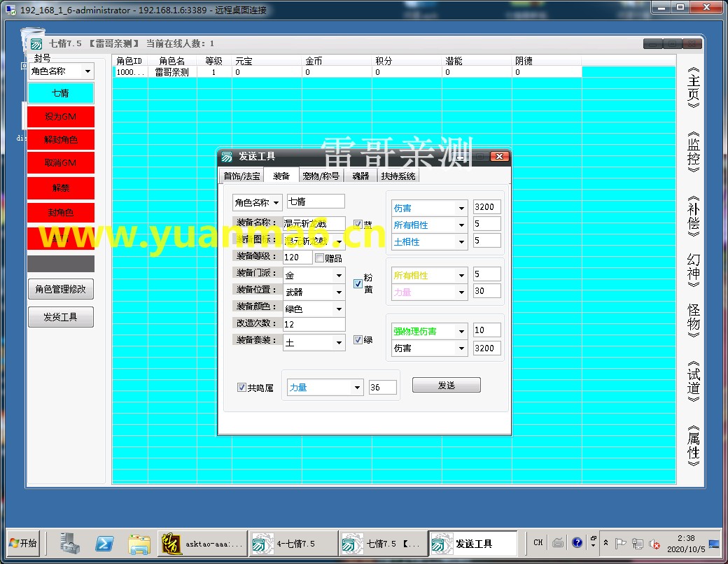728x564 pixels.
Task: Switch to the asktao-aaa taskbar window
Action: click(x=203, y=543)
